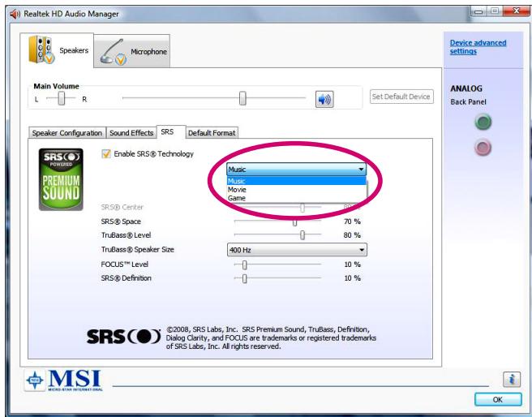Mute speakers with the volume icon button

point(324,99)
